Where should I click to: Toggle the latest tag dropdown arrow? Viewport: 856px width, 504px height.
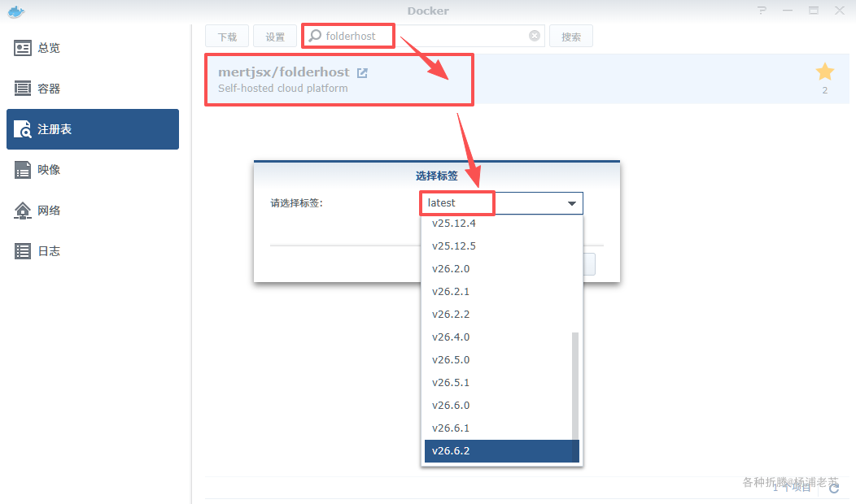point(571,203)
